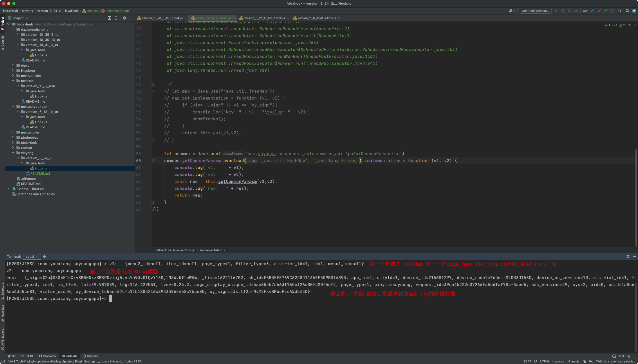Click the Stop square icon
Viewport: 638px width, 364px height.
pyautogui.click(x=576, y=11)
